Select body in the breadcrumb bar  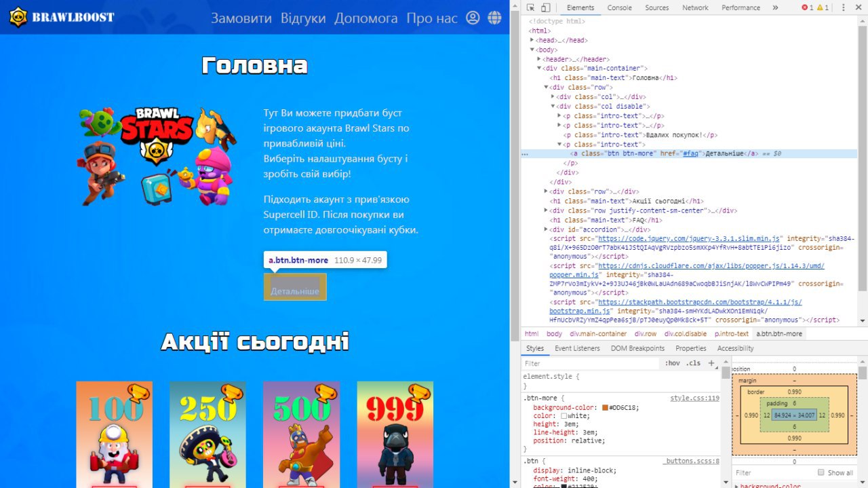click(x=554, y=334)
